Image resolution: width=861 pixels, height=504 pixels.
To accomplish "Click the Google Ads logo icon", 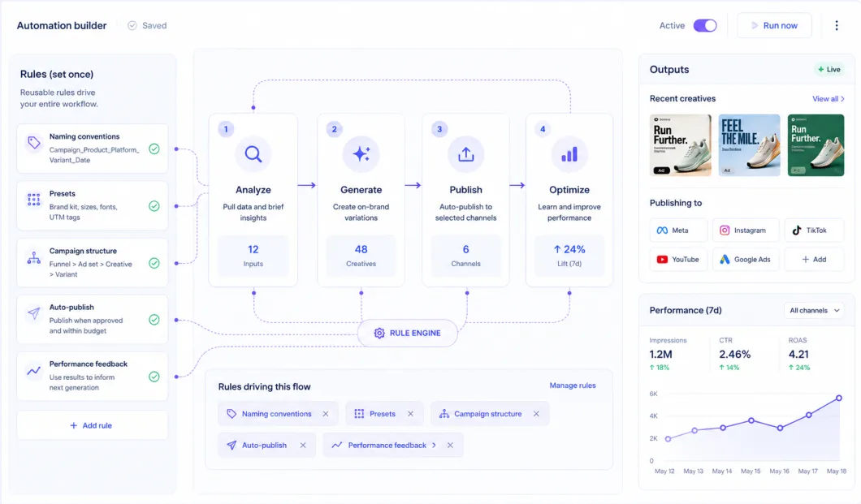I will point(725,260).
